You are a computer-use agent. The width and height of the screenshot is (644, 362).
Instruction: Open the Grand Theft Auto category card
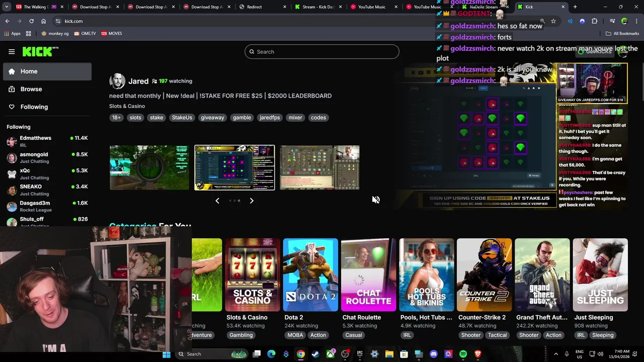[x=542, y=275]
